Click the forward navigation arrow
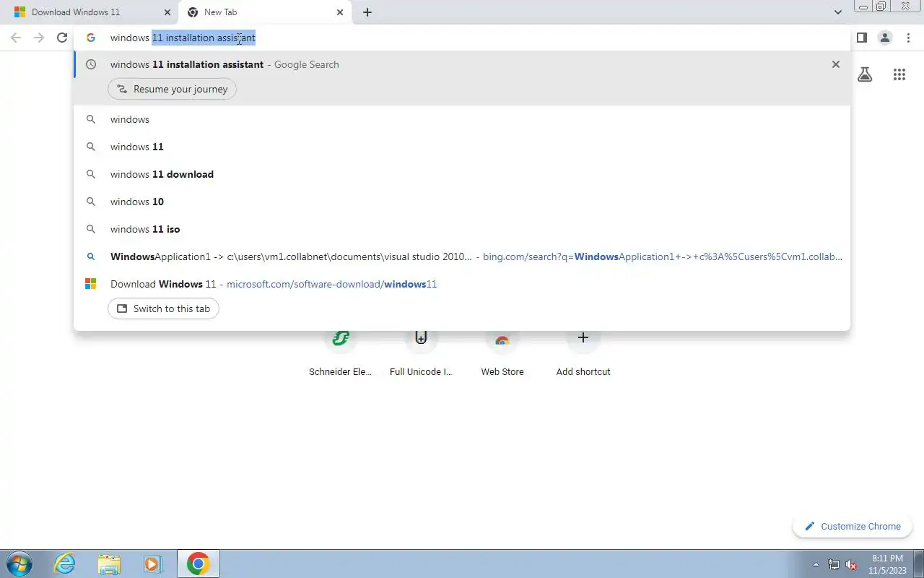The image size is (924, 578). click(39, 38)
